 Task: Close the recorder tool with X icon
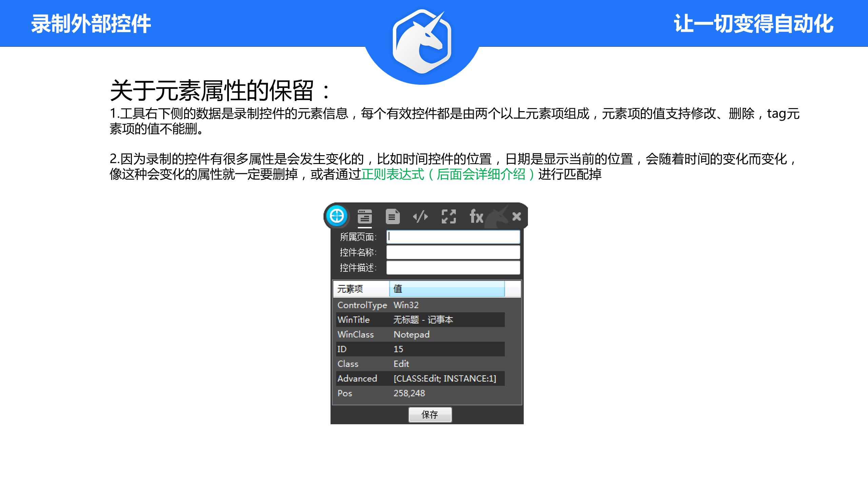pyautogui.click(x=516, y=216)
